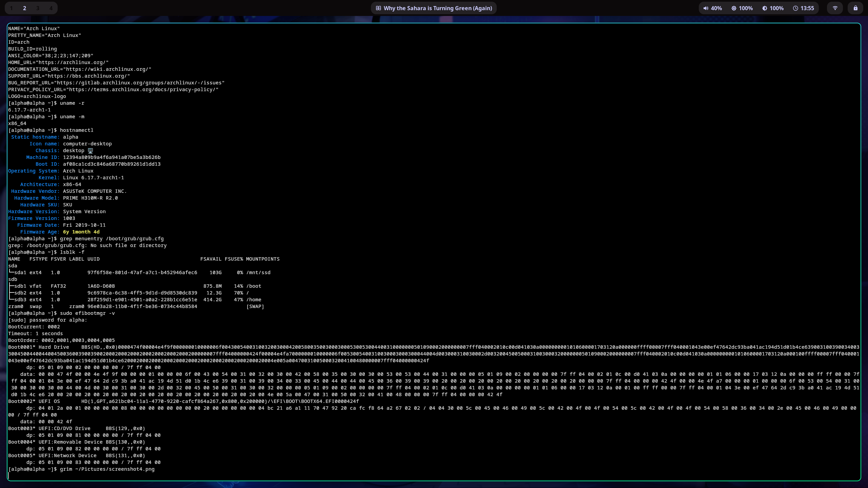Click the volume speaker icon
868x488 pixels.
[706, 8]
